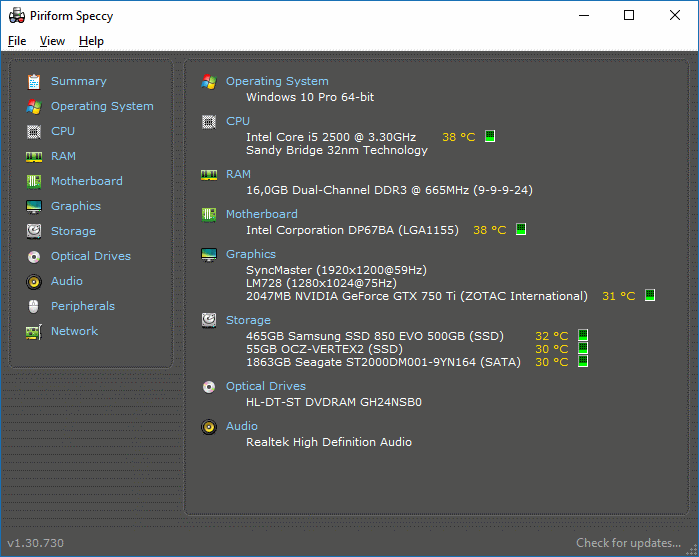Click the CPU temperature status indicator icon
699x557 pixels.
click(489, 136)
